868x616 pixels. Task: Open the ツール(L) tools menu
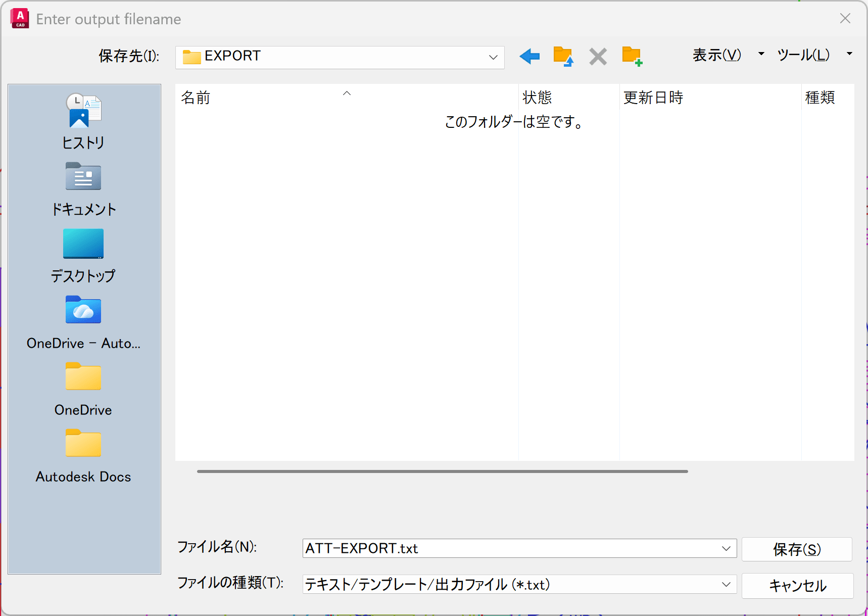tap(803, 55)
